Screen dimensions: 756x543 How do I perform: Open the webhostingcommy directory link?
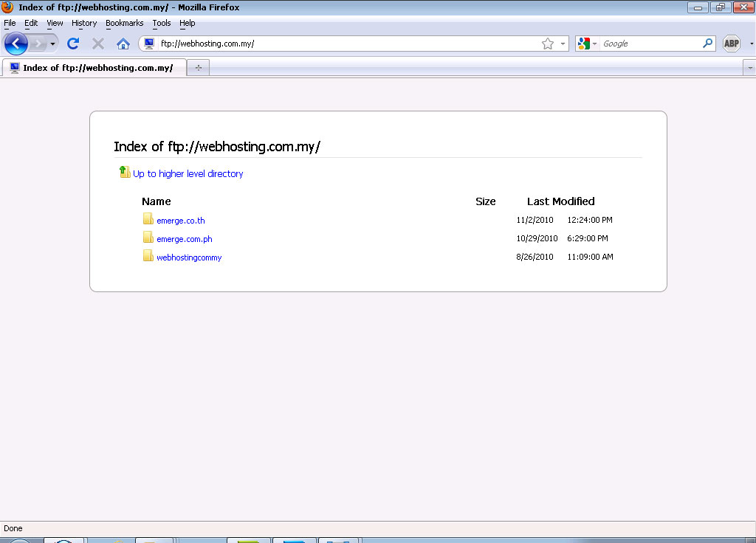(189, 257)
